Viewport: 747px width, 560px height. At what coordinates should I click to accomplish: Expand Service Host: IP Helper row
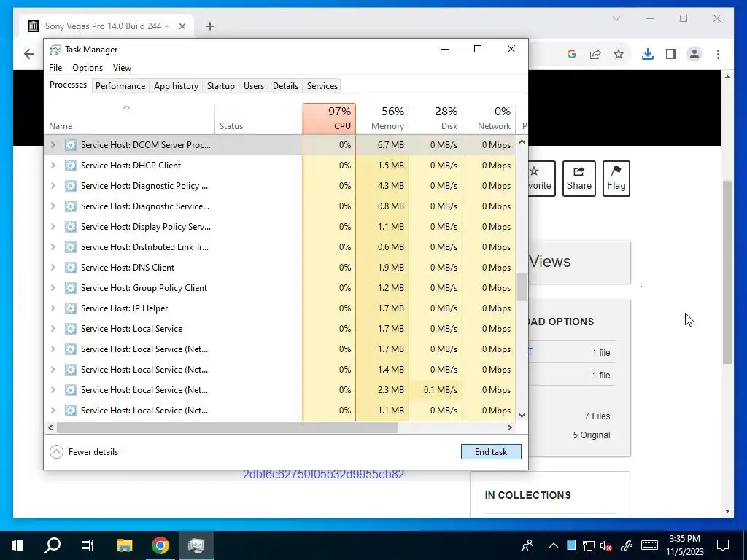tap(53, 308)
